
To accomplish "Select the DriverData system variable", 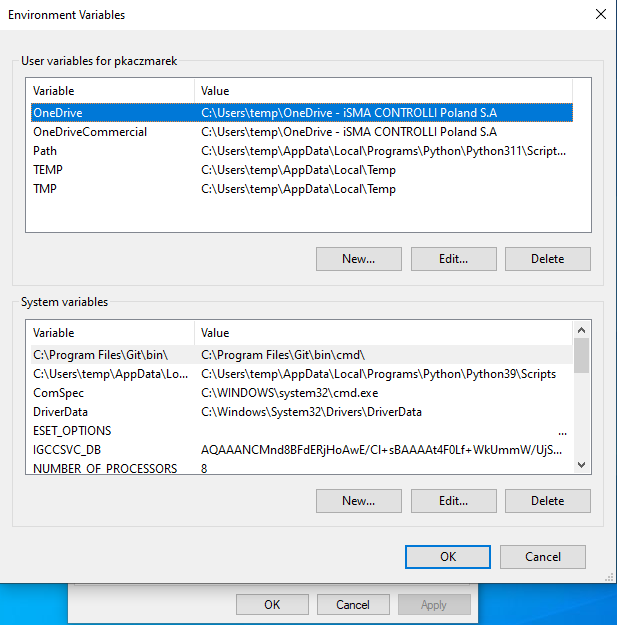I will tap(60, 412).
